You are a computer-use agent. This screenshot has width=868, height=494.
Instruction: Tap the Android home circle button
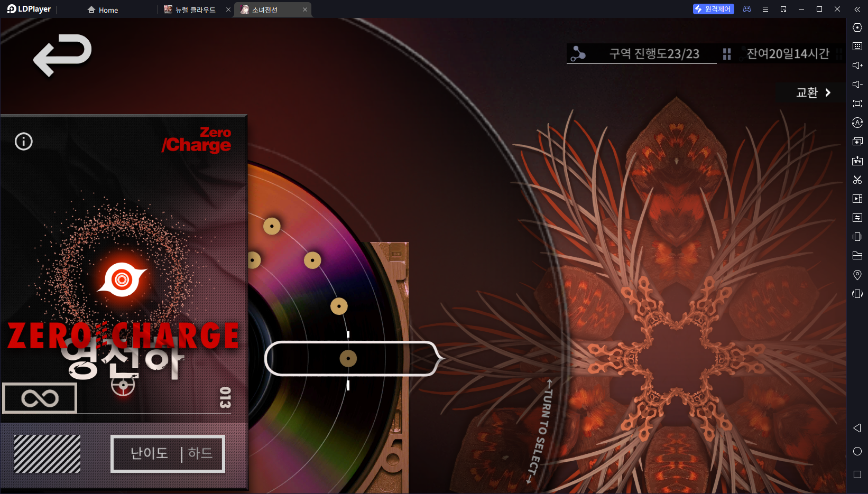pos(857,451)
